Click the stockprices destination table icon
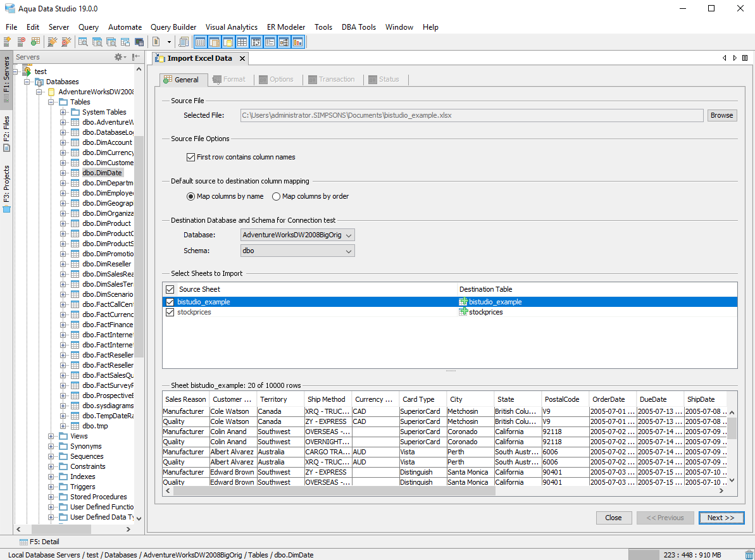This screenshot has height=560, width=755. point(463,312)
